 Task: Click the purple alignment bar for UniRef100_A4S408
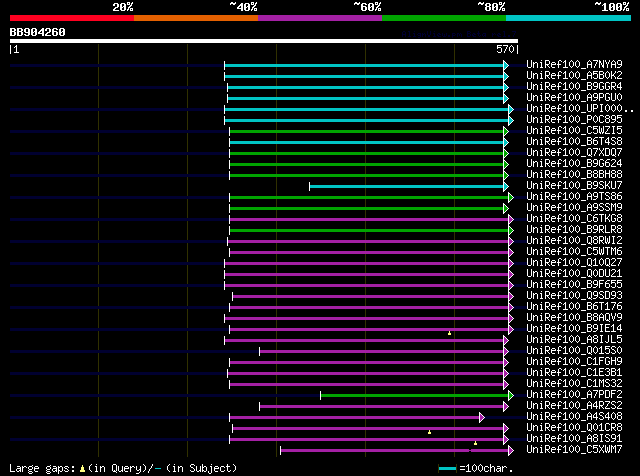[355, 418]
